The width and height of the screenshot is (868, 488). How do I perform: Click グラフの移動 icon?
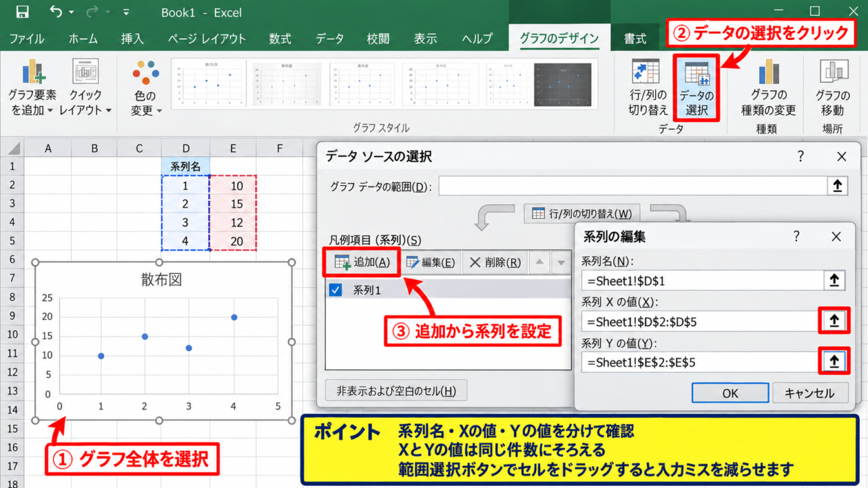[833, 88]
